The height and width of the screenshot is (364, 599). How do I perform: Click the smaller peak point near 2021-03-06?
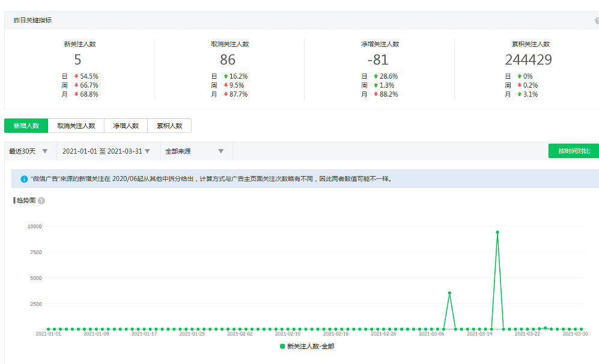[x=449, y=293]
